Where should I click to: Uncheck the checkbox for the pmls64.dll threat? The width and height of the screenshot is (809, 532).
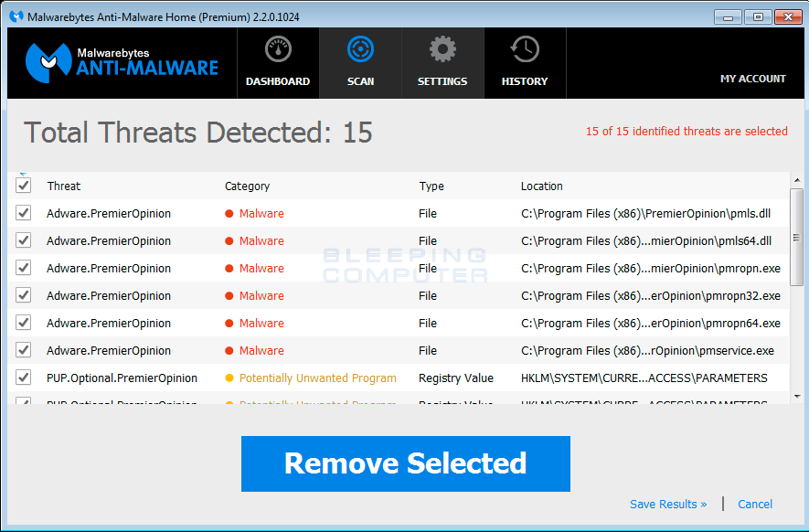point(23,239)
